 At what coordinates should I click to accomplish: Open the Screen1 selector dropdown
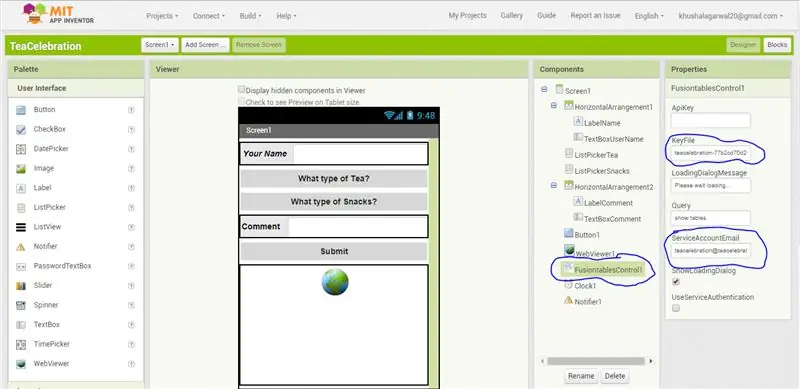point(160,45)
